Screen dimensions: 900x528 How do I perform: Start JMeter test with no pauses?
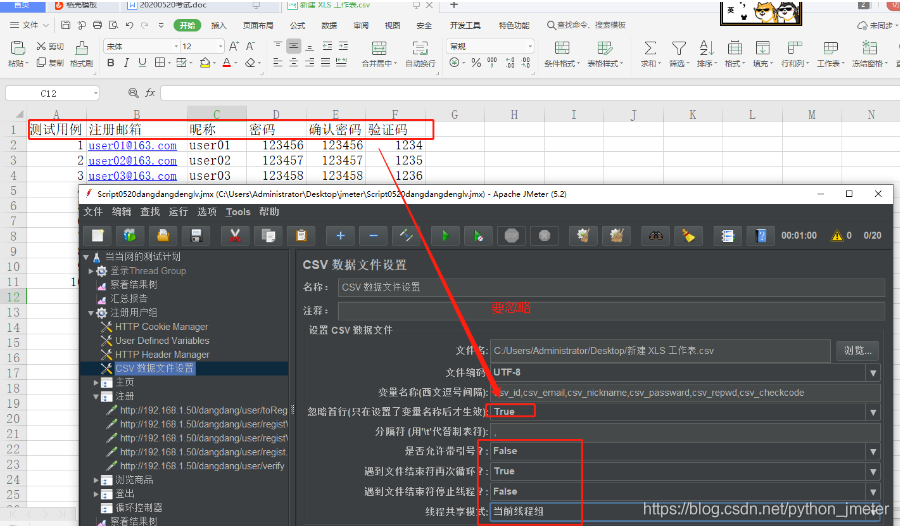click(478, 235)
